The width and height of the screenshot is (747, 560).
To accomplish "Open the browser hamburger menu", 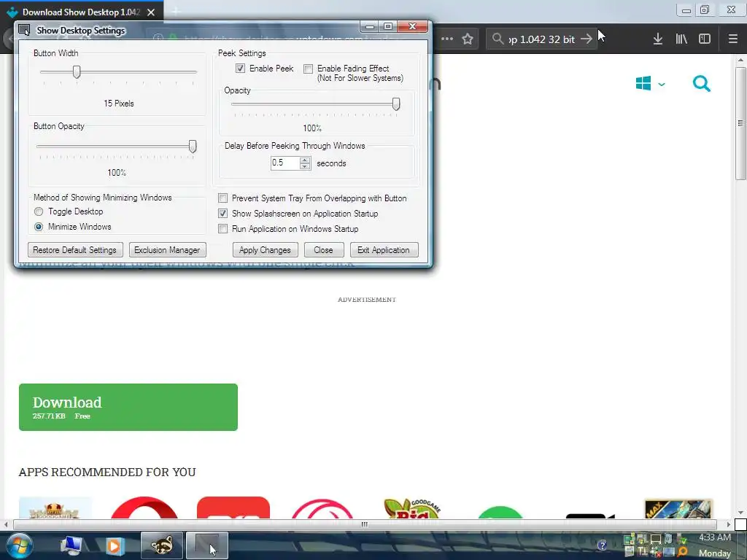I will tap(733, 39).
